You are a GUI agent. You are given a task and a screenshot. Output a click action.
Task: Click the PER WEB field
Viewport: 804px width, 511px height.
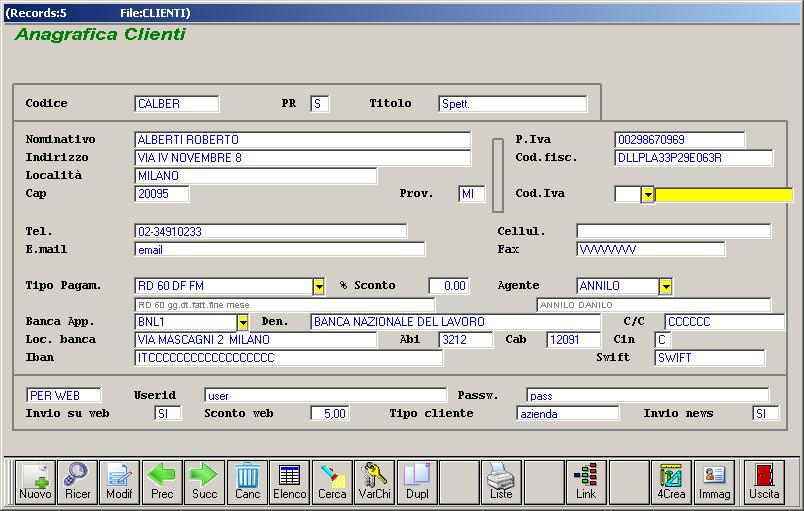[x=64, y=395]
